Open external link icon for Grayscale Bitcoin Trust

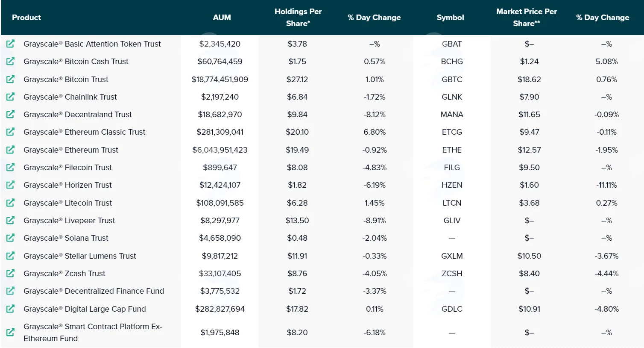(10, 79)
